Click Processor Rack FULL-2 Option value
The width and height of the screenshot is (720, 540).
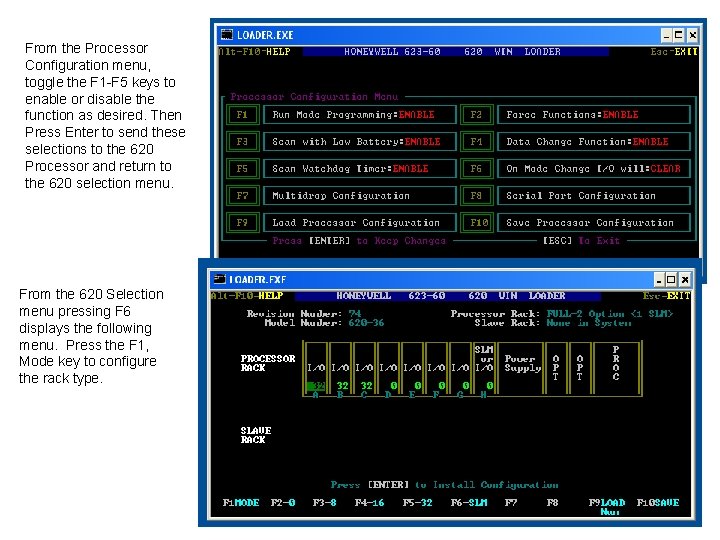click(x=610, y=314)
